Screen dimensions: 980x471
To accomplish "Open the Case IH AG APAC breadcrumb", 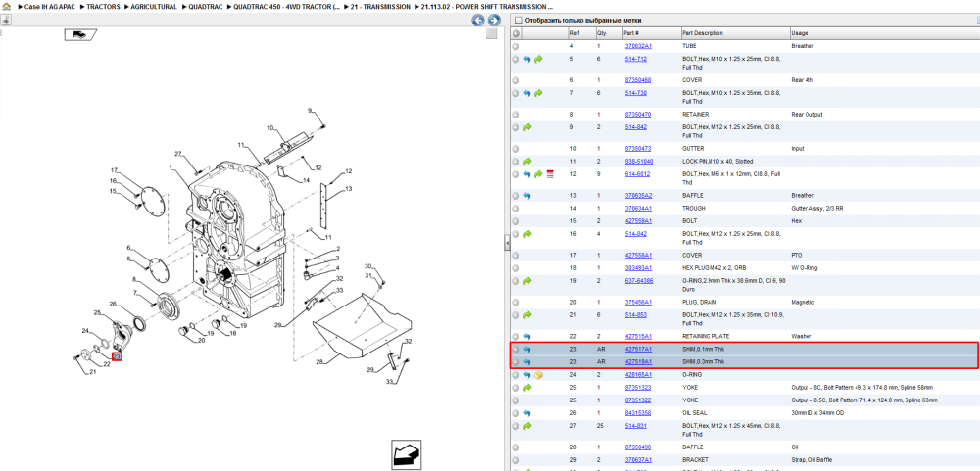I will [x=49, y=6].
